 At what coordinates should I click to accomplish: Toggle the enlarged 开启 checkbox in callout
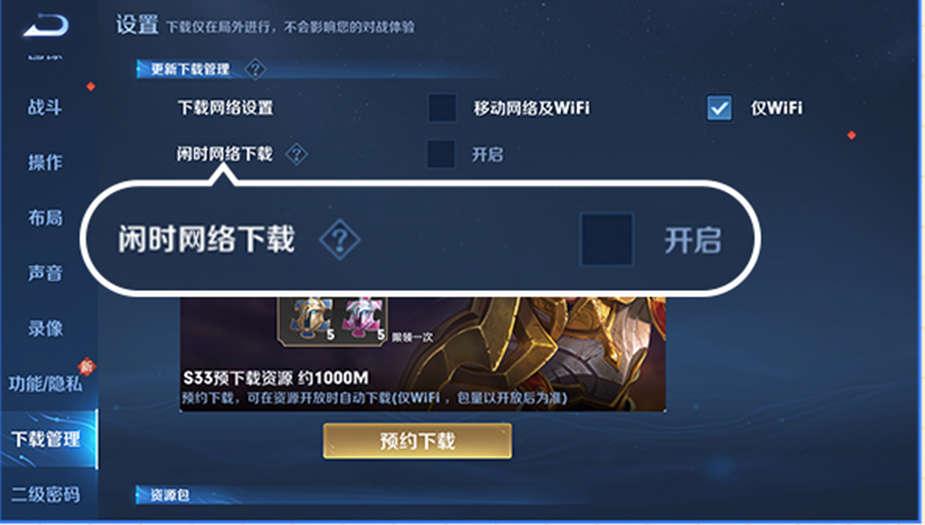pyautogui.click(x=607, y=239)
